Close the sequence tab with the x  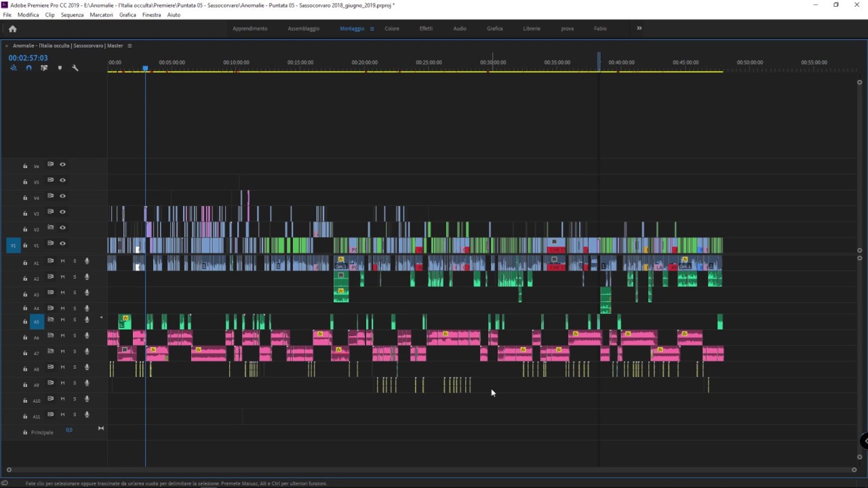tap(7, 45)
